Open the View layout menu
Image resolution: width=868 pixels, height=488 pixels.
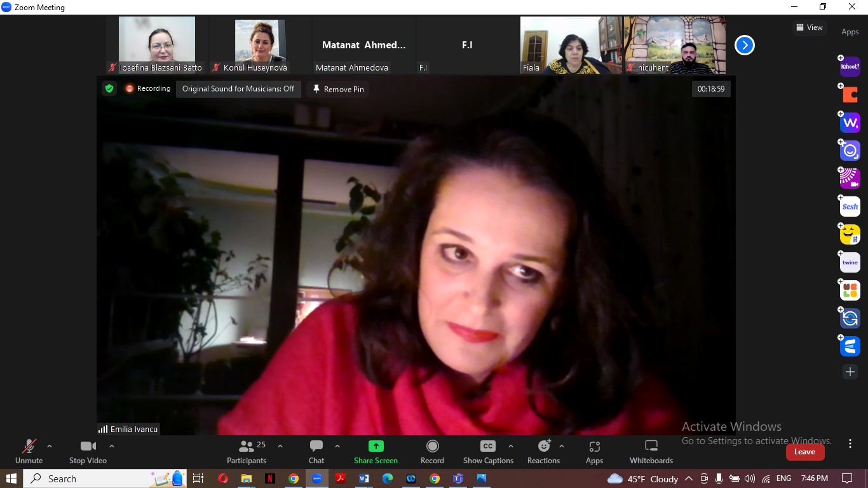click(809, 27)
